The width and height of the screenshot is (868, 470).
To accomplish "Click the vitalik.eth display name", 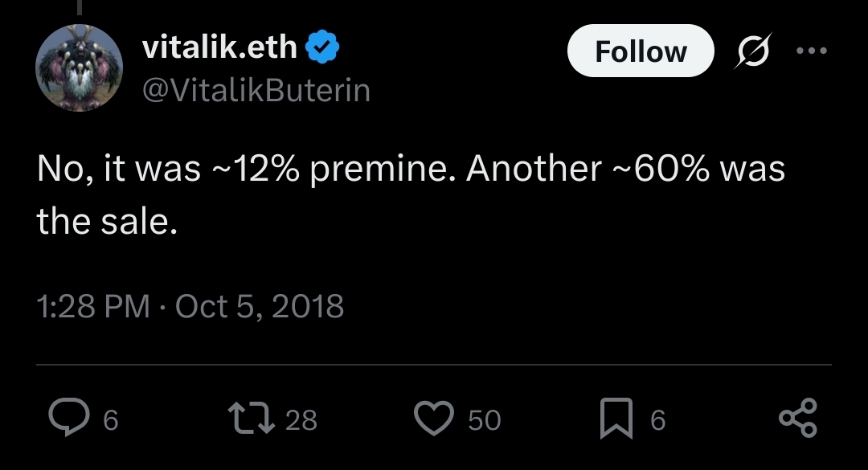I will pos(220,49).
